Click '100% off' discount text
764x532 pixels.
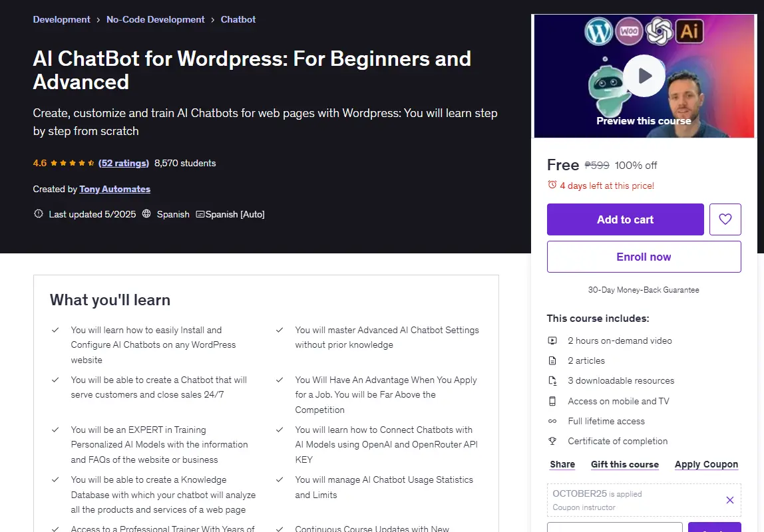pyautogui.click(x=636, y=165)
